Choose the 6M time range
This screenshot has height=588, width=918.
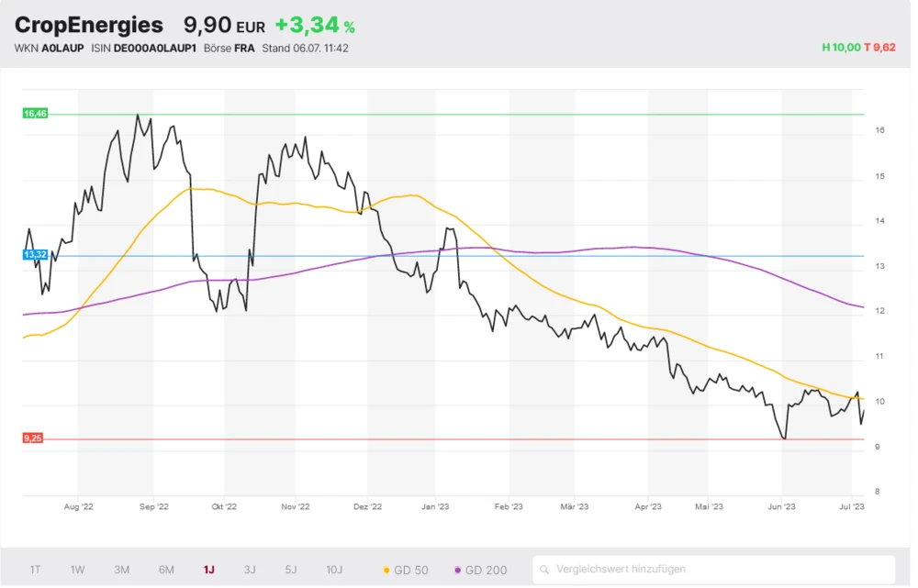point(166,570)
